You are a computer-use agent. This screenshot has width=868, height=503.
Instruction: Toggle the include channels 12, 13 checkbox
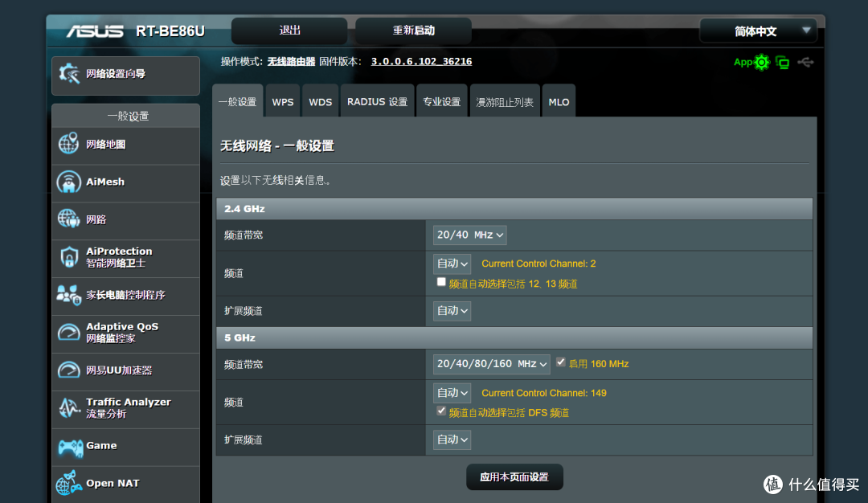point(441,282)
